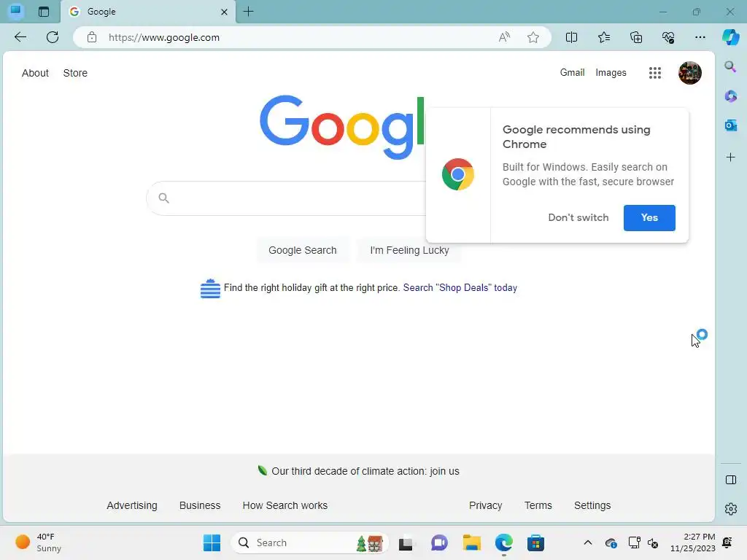Image resolution: width=747 pixels, height=560 pixels.
Task: Follow the Search "Shop Deals" today link
Action: click(460, 287)
